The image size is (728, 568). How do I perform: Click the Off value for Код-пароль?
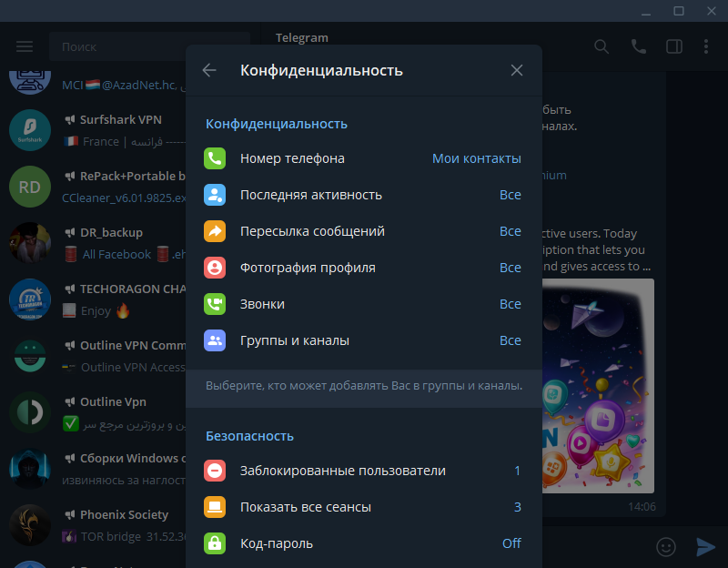point(511,543)
